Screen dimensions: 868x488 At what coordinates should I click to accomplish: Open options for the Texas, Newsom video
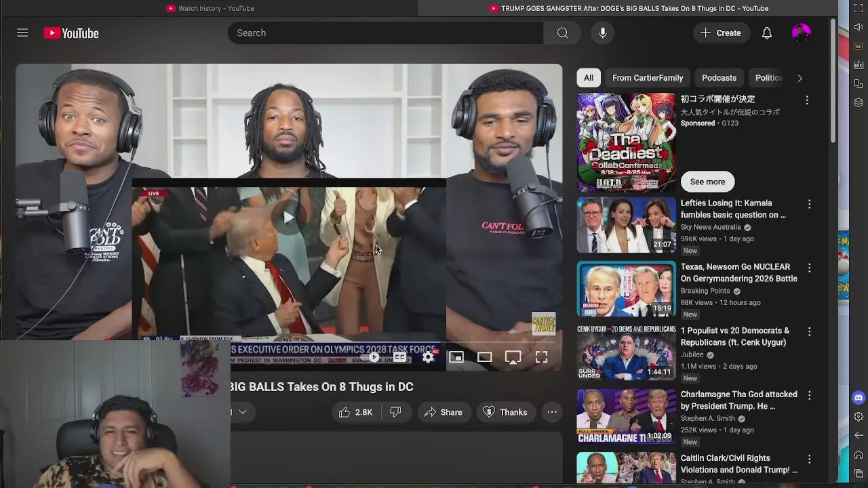809,268
